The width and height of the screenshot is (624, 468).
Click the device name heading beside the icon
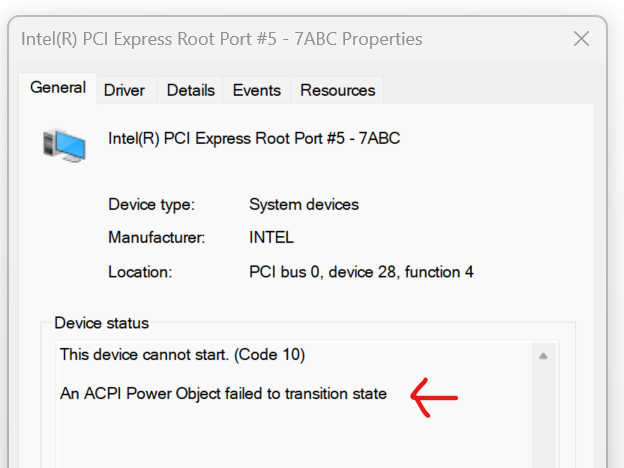coord(254,138)
